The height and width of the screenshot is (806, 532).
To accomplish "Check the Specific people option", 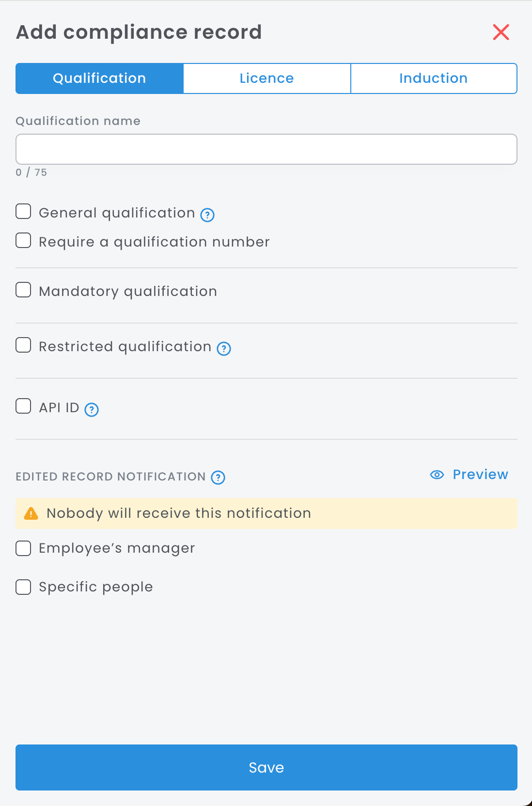I will 23,588.
